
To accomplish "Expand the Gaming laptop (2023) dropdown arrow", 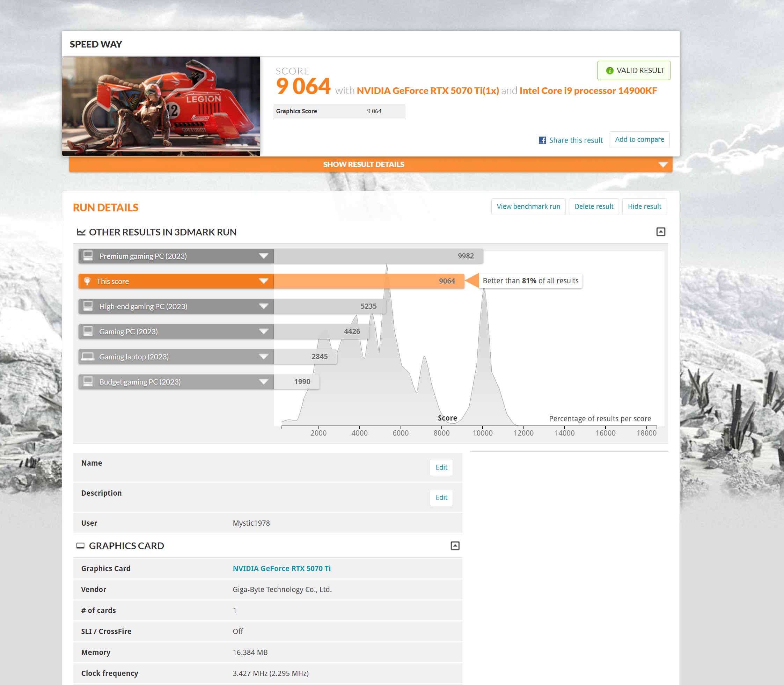I will 263,357.
